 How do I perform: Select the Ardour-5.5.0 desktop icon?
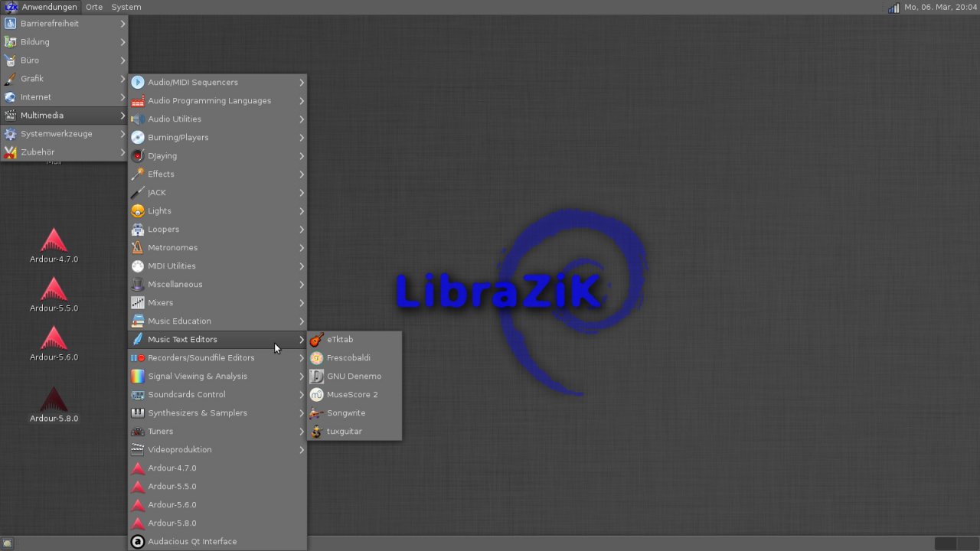coord(54,295)
